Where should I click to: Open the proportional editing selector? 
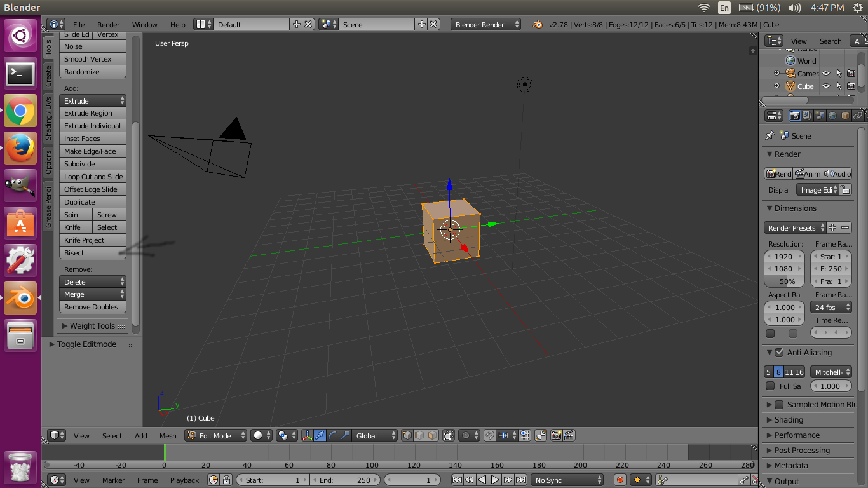(469, 435)
